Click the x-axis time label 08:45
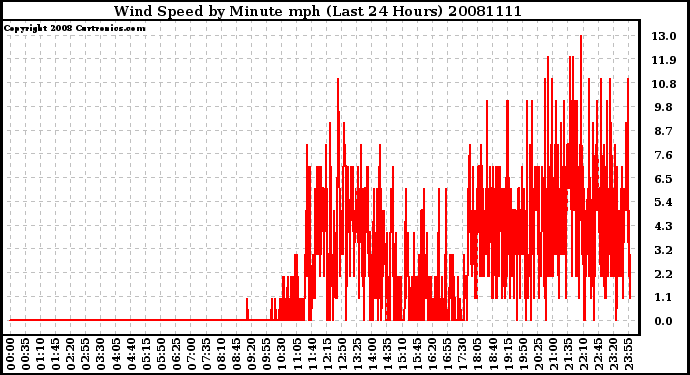The image size is (690, 375). pos(236,354)
